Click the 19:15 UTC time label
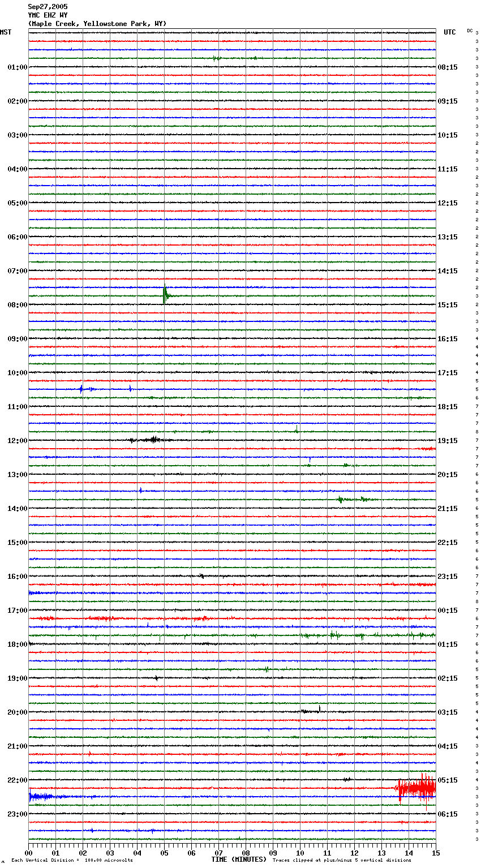The image size is (481, 868). 448,441
